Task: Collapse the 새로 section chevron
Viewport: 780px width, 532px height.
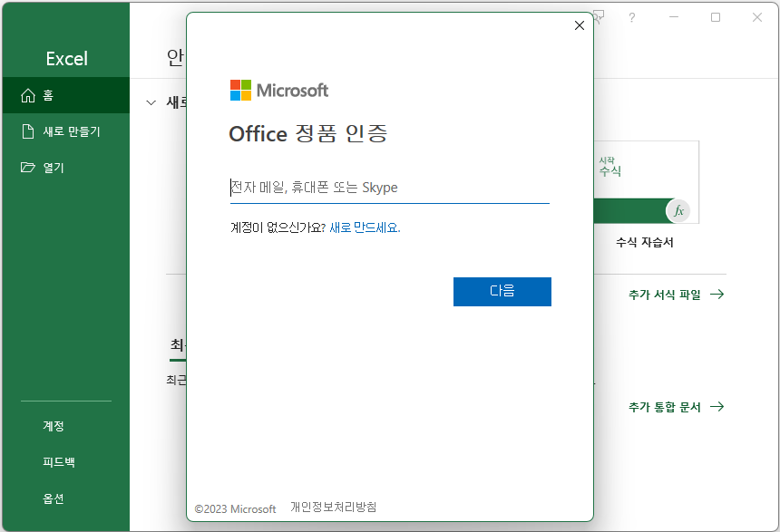Action: pyautogui.click(x=151, y=103)
